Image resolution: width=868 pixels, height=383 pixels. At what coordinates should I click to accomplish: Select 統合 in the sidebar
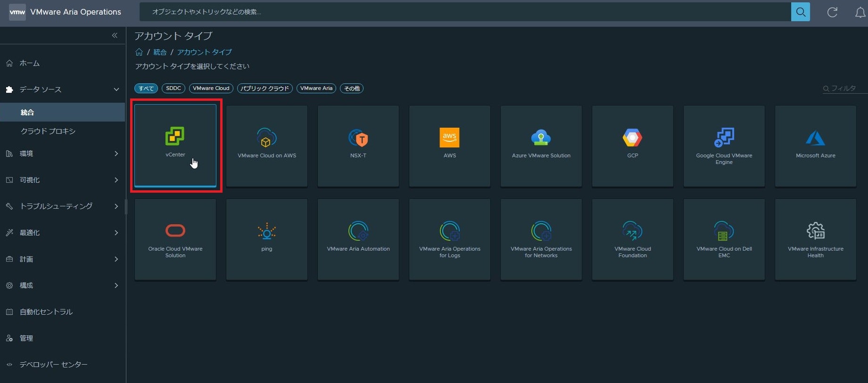(63, 112)
